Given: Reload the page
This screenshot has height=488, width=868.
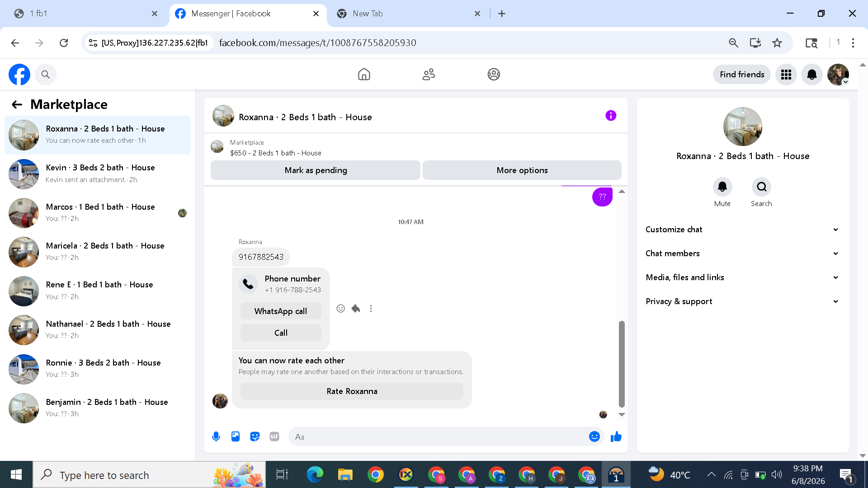Looking at the screenshot, I should (x=64, y=43).
